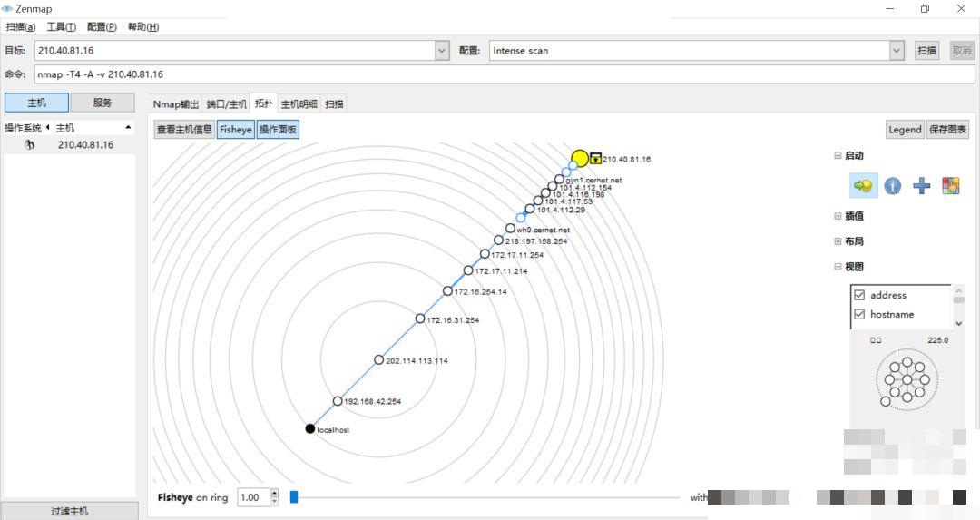This screenshot has width=980, height=520.
Task: Toggle the 操作面板 button
Action: (279, 130)
